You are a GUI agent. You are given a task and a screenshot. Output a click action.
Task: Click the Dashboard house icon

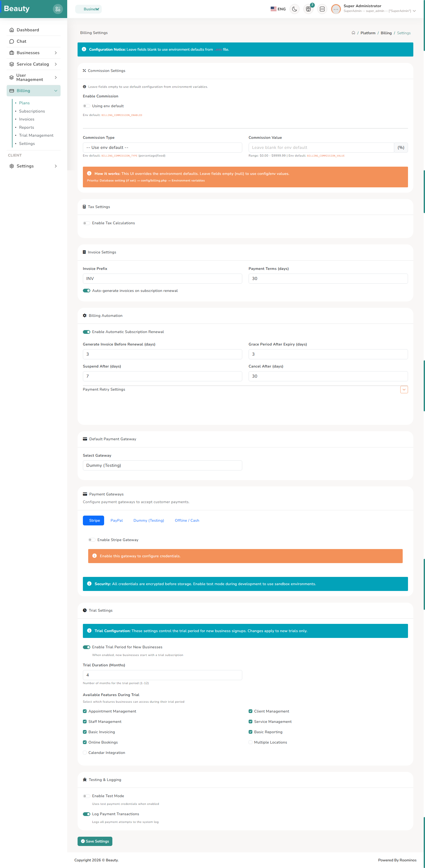[12, 30]
